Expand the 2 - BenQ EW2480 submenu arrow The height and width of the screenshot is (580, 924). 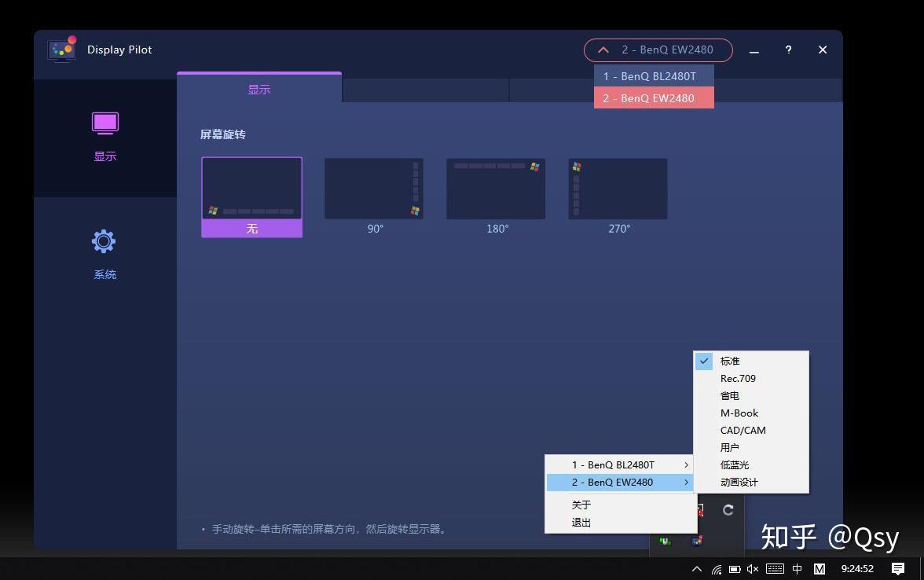coord(685,482)
